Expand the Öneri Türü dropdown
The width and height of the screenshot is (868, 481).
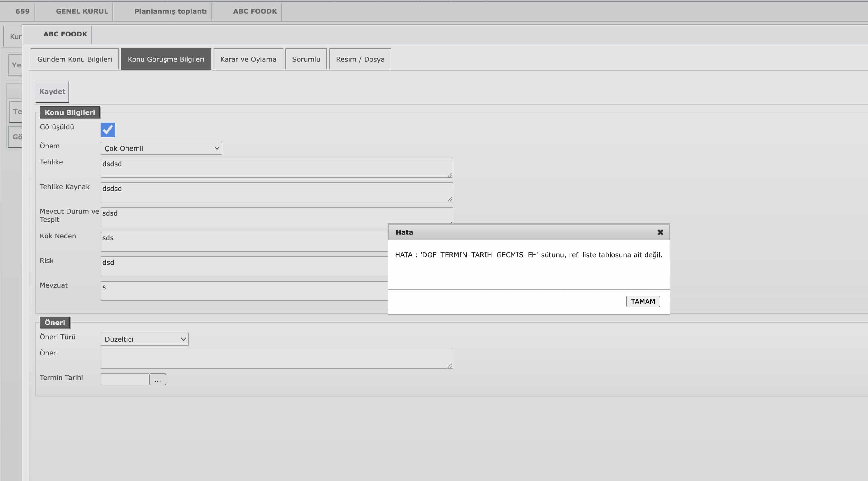point(144,339)
